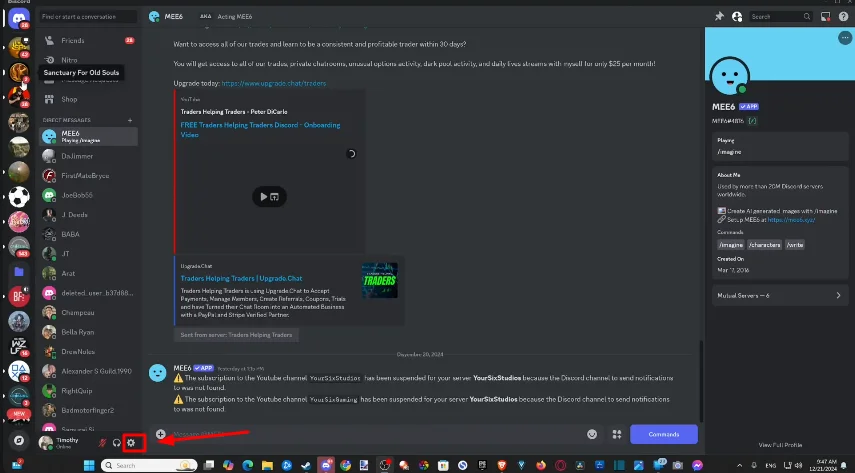Click View Full Profile

coord(780,445)
